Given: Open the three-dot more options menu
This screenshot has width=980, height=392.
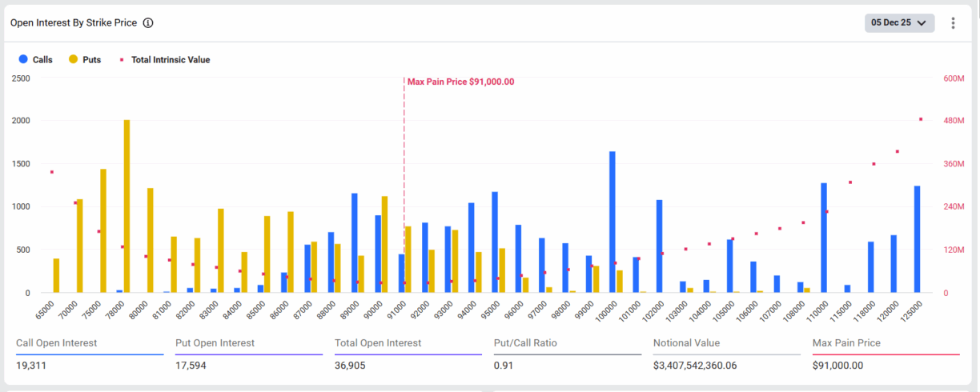Looking at the screenshot, I should coord(953,23).
